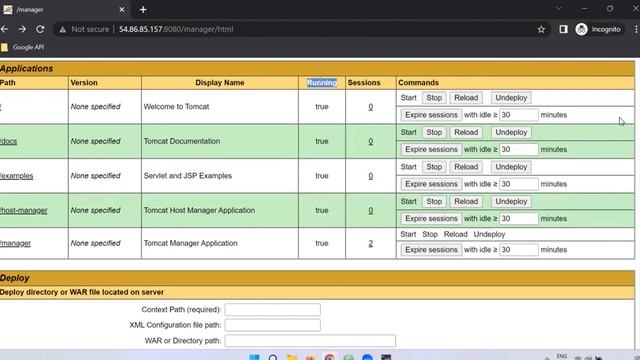Open Windows taskbar search
The width and height of the screenshot is (640, 360).
pyautogui.click(x=273, y=358)
